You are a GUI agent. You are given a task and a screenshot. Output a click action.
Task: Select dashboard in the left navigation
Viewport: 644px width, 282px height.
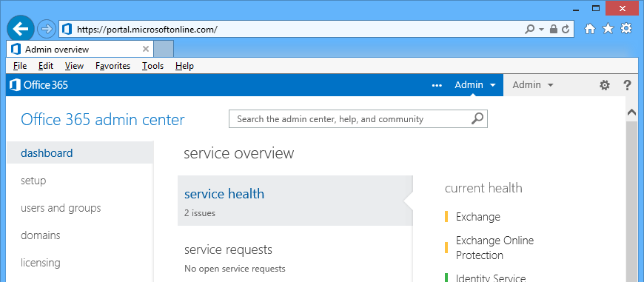click(x=80, y=153)
